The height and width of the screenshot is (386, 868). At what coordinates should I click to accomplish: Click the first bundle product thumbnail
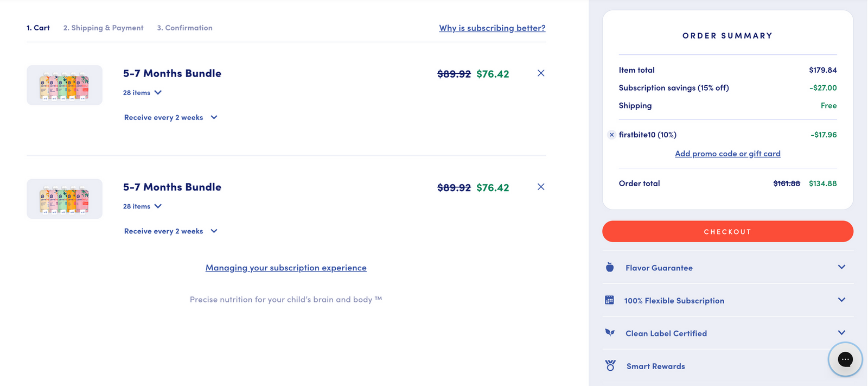[64, 85]
